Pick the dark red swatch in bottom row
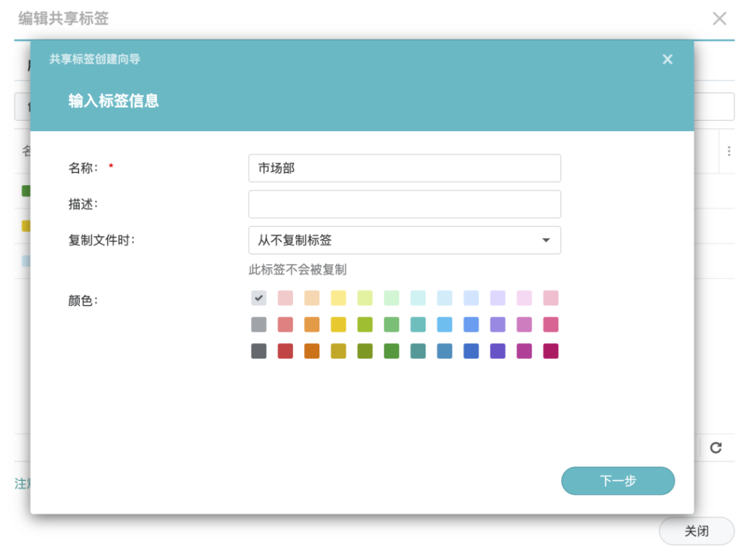The height and width of the screenshot is (560, 750). (285, 351)
